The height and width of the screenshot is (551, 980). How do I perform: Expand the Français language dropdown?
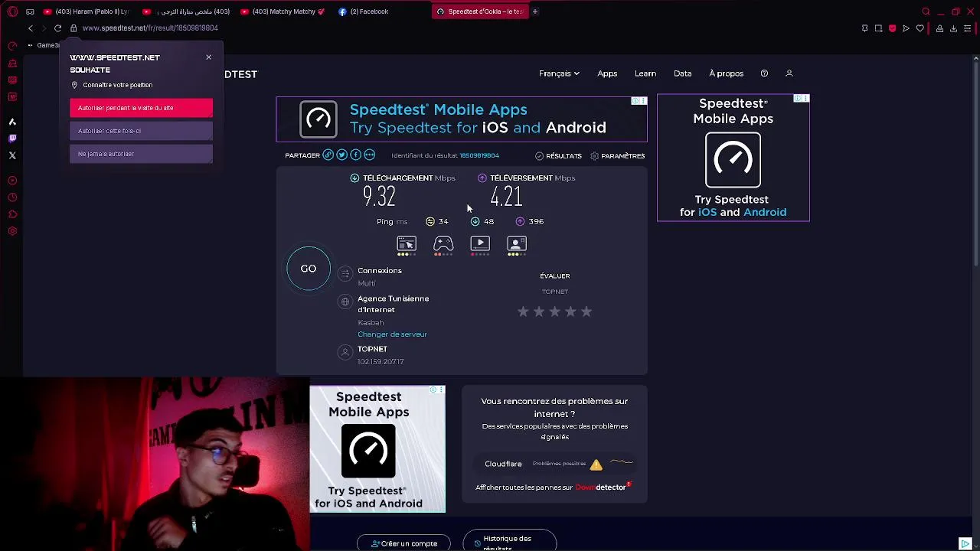click(559, 73)
